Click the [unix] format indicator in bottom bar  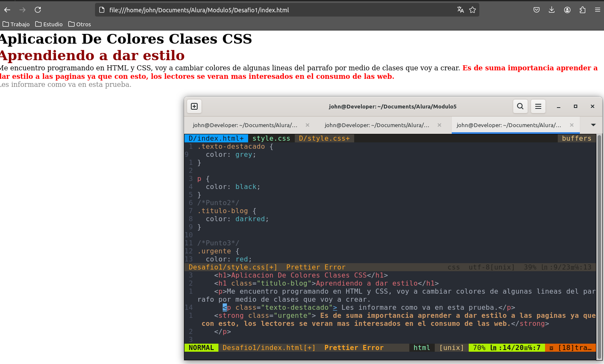(x=451, y=348)
